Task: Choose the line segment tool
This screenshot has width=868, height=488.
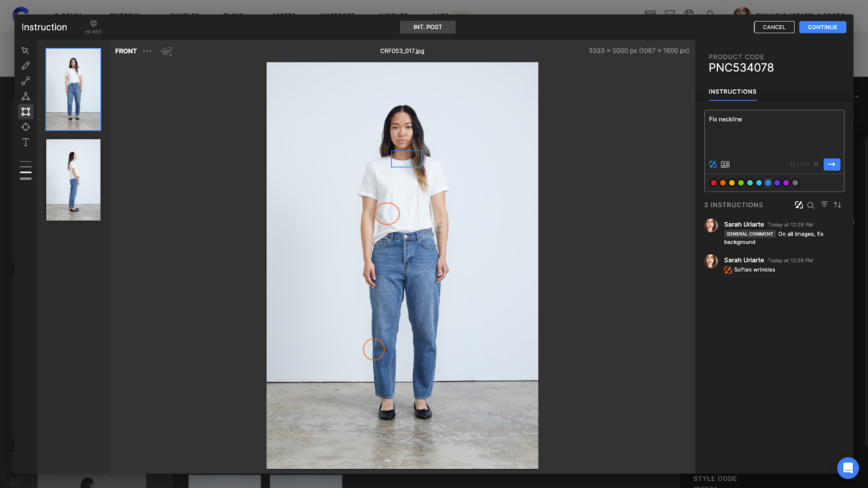Action: (x=25, y=81)
